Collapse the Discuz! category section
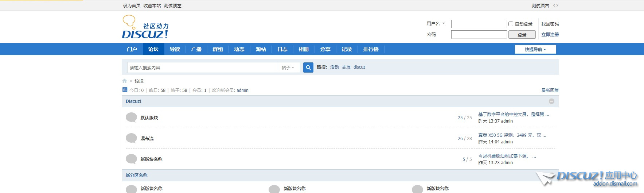 [x=551, y=101]
